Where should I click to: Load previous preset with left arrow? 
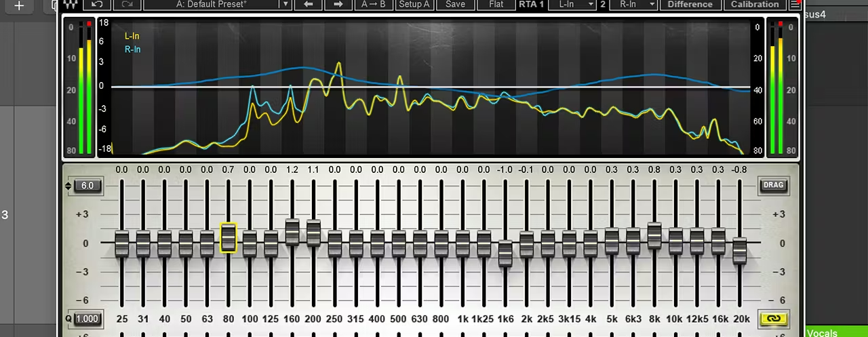pyautogui.click(x=309, y=4)
